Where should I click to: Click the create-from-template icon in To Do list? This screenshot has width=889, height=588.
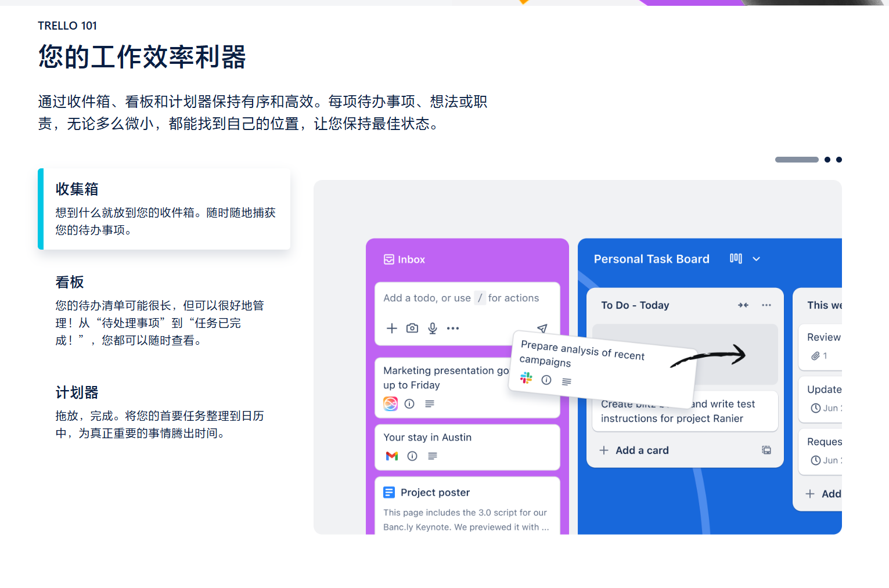(766, 450)
